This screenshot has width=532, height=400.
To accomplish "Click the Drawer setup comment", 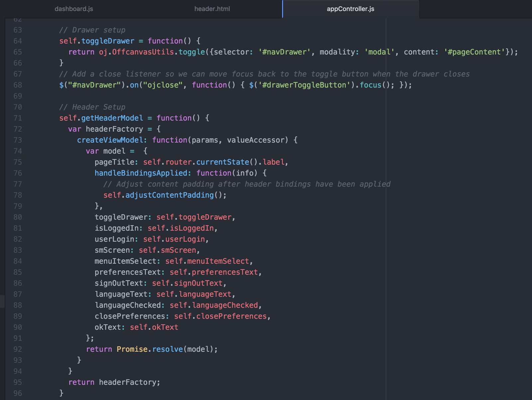I will point(92,30).
